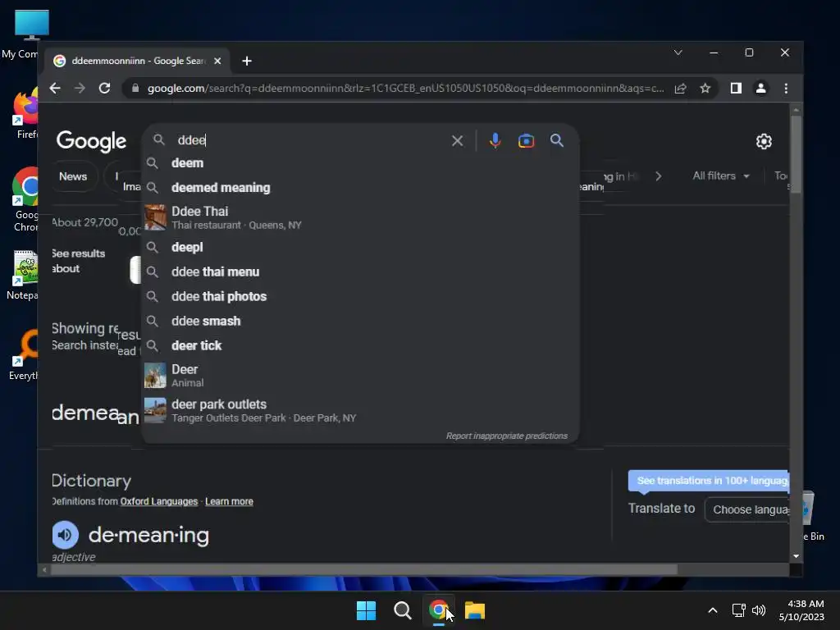840x630 pixels.
Task: Expand the All filters dropdown
Action: click(720, 176)
